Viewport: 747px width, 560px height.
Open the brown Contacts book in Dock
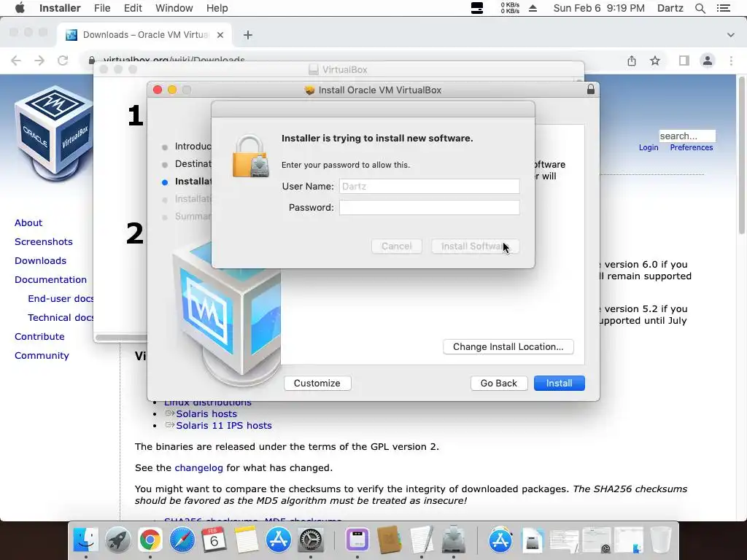pos(390,540)
